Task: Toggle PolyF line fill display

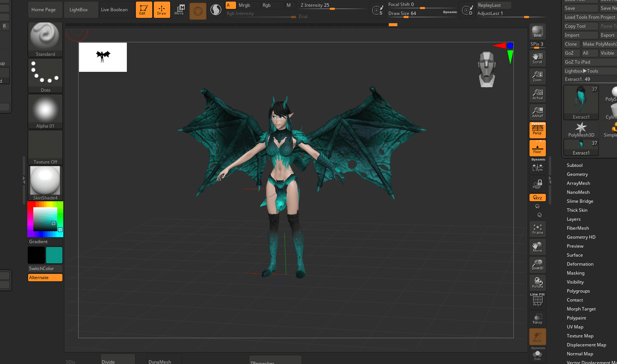Action: point(538,301)
